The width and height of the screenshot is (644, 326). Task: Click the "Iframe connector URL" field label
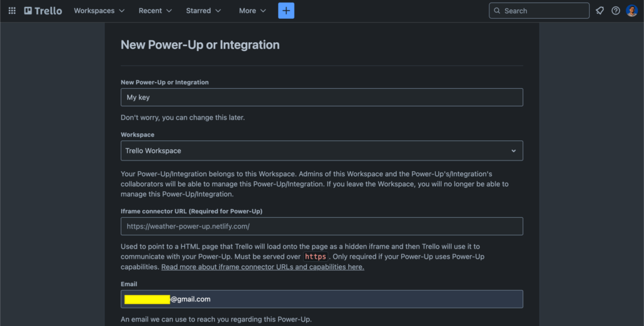coord(191,211)
